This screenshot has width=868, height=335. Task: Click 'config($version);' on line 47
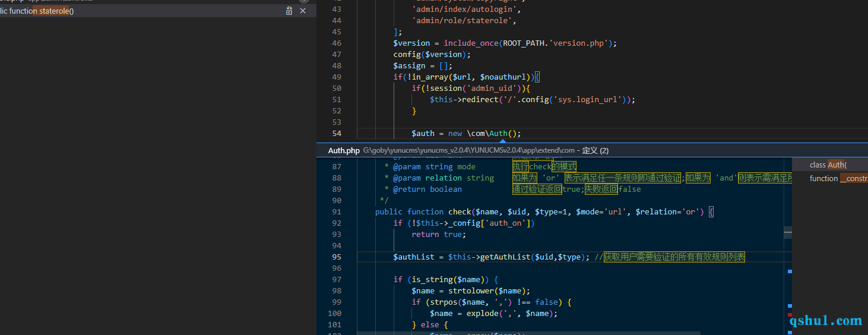point(432,54)
